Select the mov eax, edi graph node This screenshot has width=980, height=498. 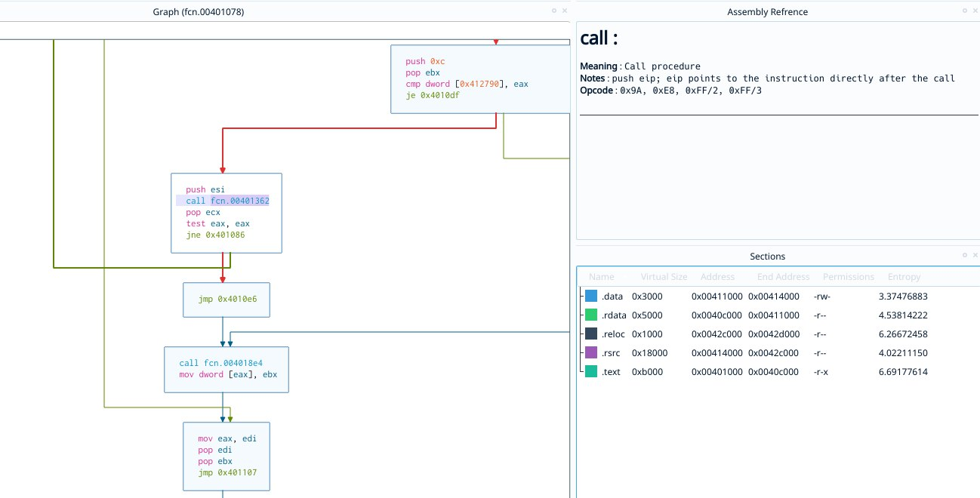(x=226, y=456)
